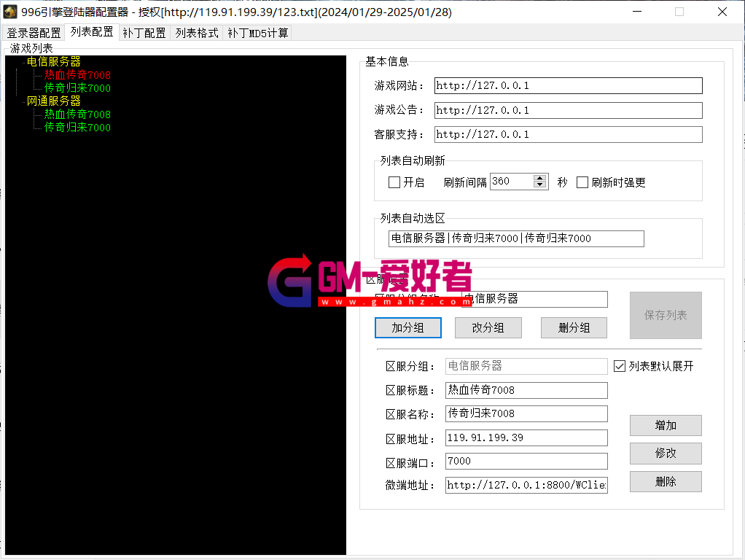The height and width of the screenshot is (560, 745).
Task: Go to the 列表格式 tab
Action: [197, 33]
